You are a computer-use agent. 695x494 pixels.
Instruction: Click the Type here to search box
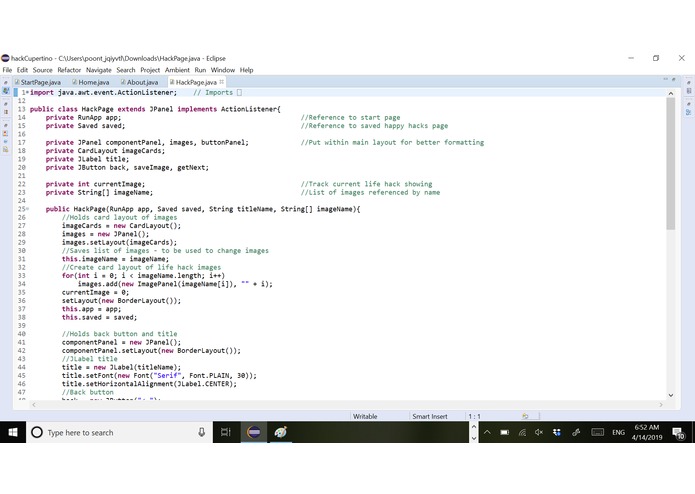(120, 432)
